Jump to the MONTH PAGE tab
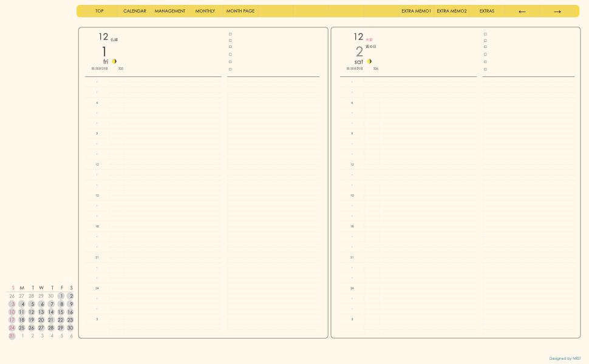The width and height of the screenshot is (589, 364). (x=240, y=11)
